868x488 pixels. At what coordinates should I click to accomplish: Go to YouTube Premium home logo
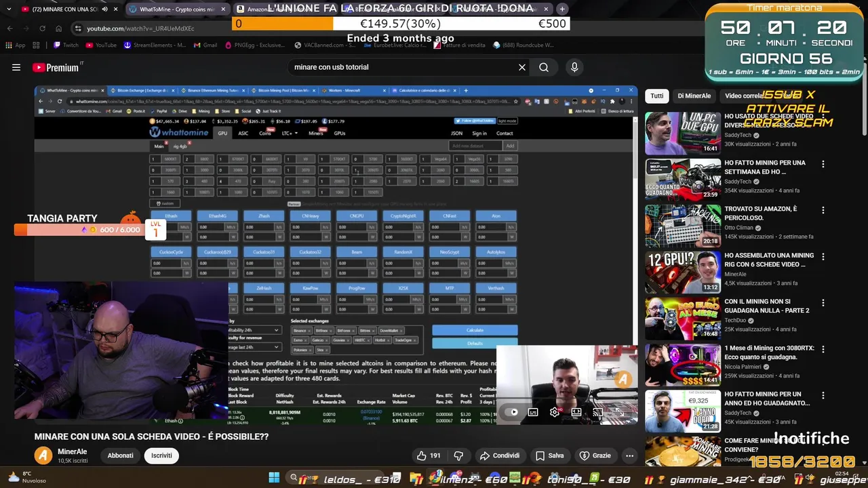56,67
